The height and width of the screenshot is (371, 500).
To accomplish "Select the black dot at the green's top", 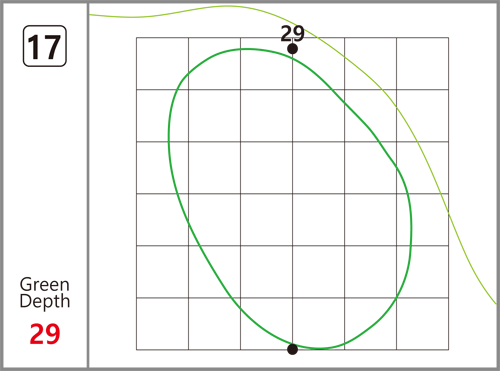I will click(292, 49).
